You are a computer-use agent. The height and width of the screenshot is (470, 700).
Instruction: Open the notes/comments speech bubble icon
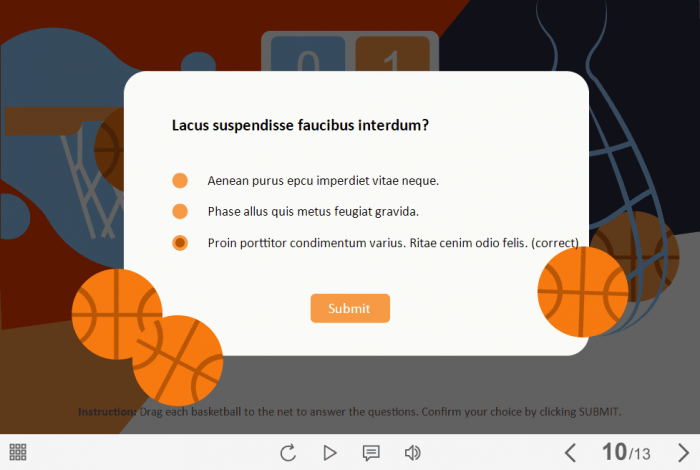(371, 453)
